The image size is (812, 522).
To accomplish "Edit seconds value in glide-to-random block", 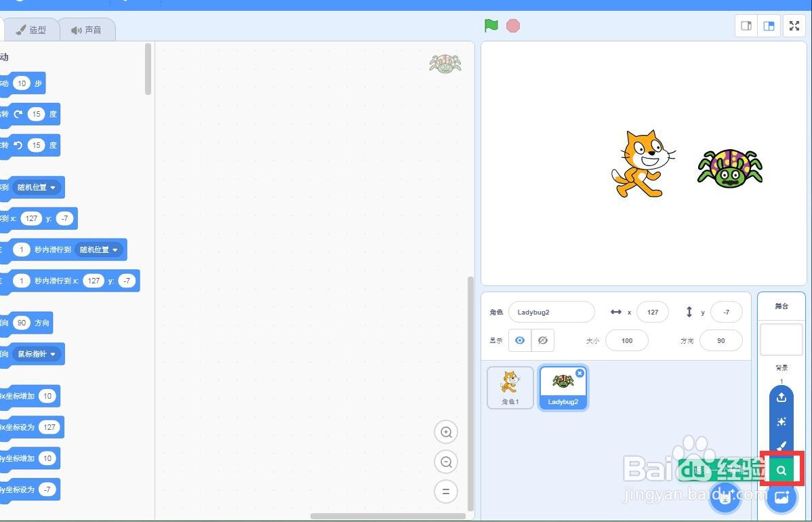I will click(21, 249).
